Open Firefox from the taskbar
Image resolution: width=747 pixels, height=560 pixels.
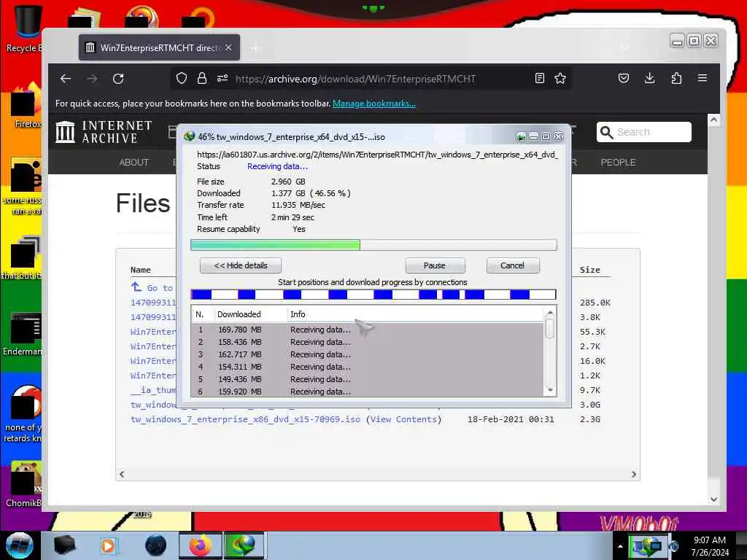[201, 545]
